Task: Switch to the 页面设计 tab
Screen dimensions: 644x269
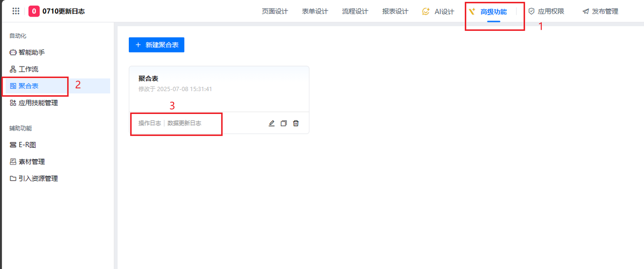Action: click(275, 11)
